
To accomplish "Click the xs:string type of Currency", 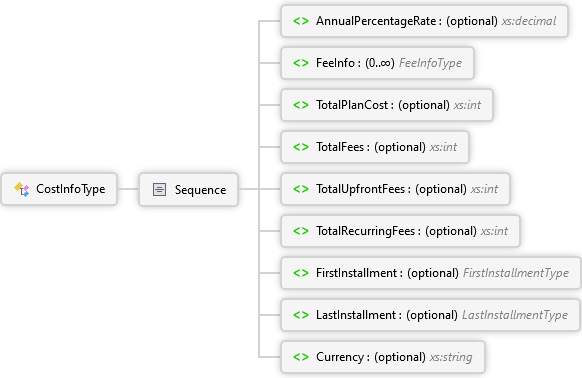I will coord(451,357).
